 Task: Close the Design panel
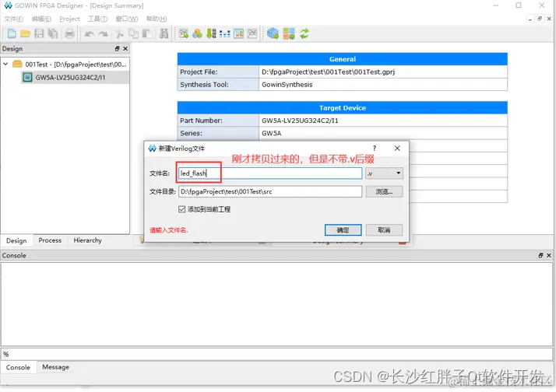[125, 48]
